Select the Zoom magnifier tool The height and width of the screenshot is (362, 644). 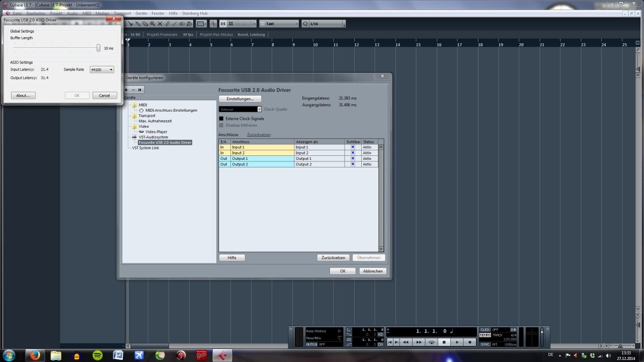coord(152,24)
